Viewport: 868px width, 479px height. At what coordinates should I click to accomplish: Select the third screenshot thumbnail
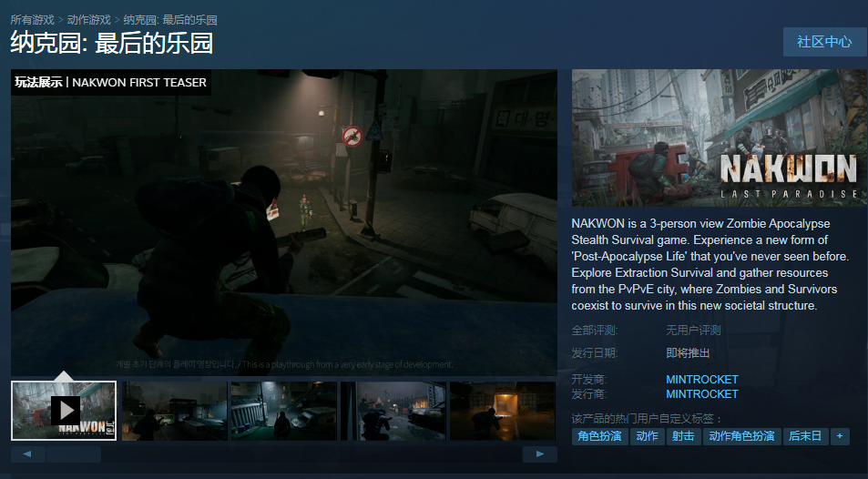pos(283,411)
